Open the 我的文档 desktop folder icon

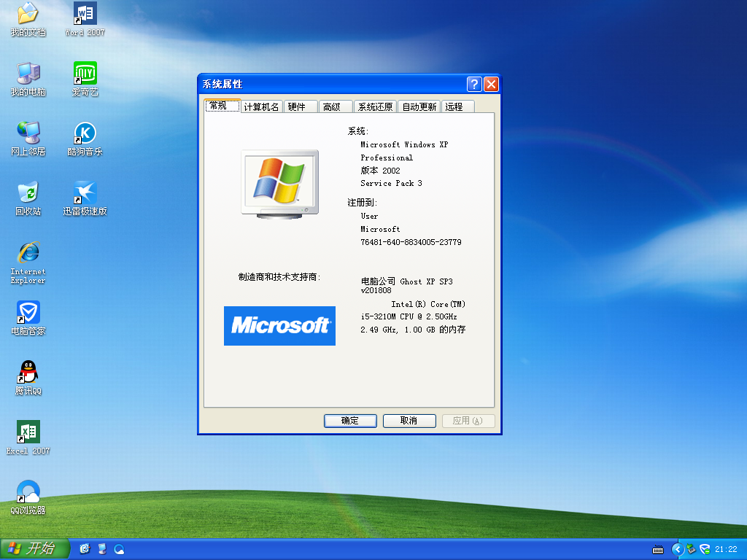point(28,19)
